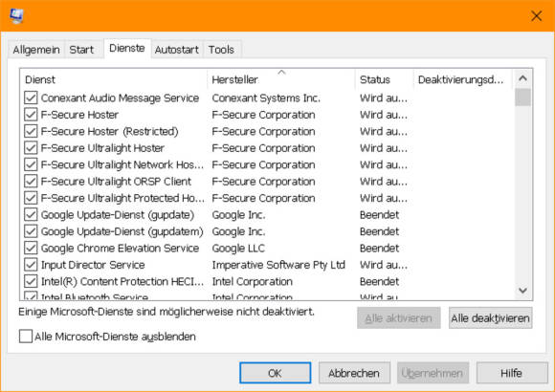Click the Alle deaktivieren button
The image size is (555, 392).
tap(490, 318)
